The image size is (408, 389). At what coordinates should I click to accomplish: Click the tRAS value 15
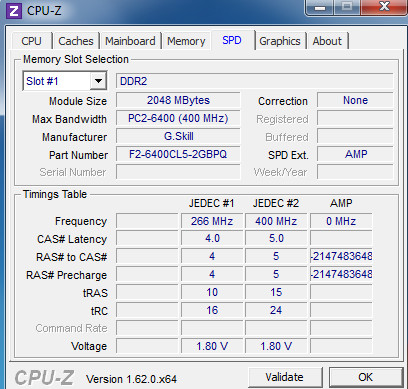[x=276, y=292]
